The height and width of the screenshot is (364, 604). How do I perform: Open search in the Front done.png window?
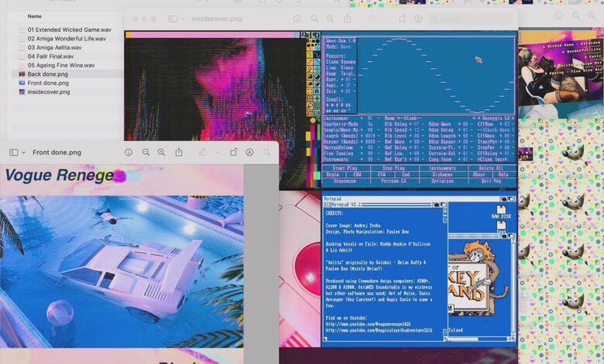coord(266,153)
